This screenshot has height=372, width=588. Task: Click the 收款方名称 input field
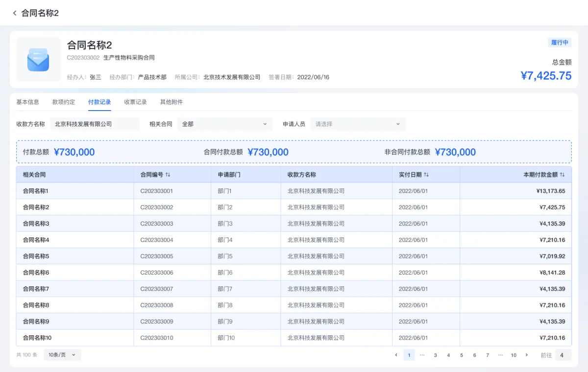coord(95,124)
